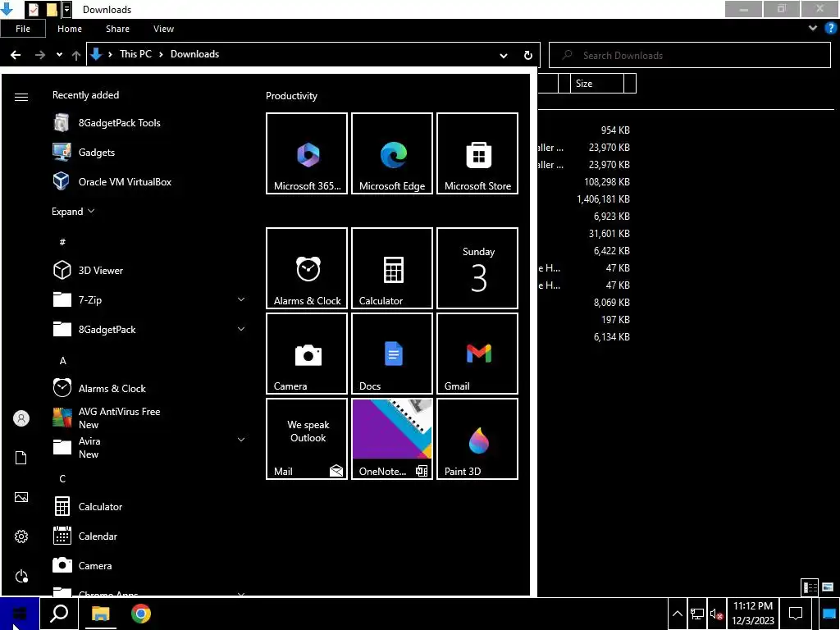Open the Gmail tile
The image size is (840, 630).
[x=477, y=354]
